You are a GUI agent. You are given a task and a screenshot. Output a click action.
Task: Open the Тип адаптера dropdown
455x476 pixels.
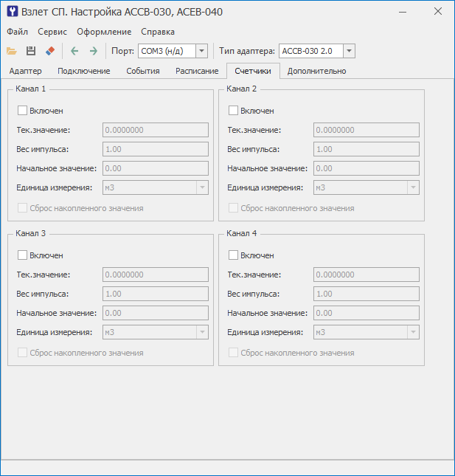tap(349, 51)
